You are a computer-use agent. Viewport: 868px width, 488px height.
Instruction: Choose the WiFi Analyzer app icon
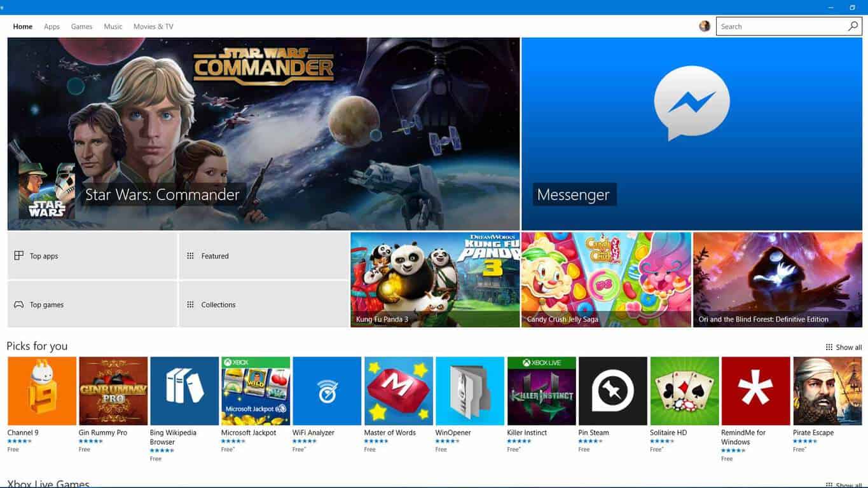(x=327, y=391)
